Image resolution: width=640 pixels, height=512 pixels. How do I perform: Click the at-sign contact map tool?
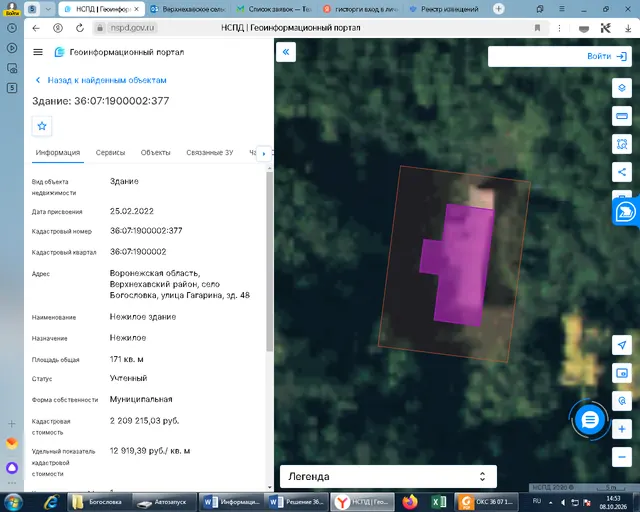pyautogui.click(x=622, y=401)
